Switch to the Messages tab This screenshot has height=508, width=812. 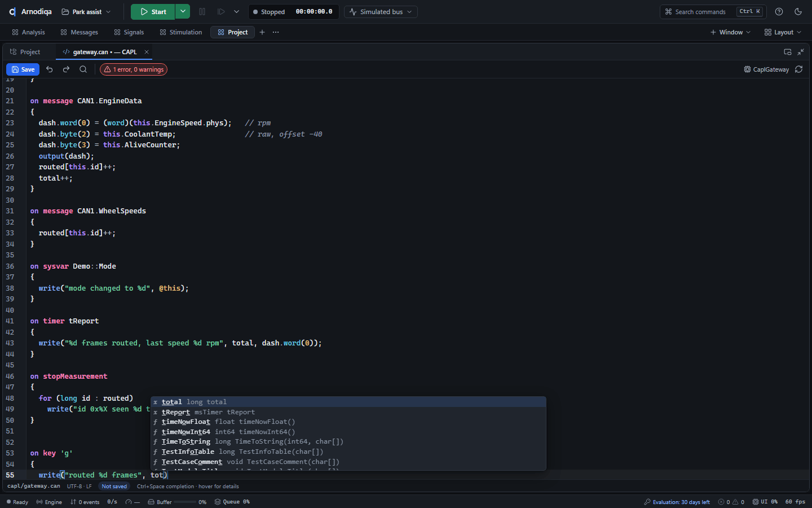coord(80,32)
